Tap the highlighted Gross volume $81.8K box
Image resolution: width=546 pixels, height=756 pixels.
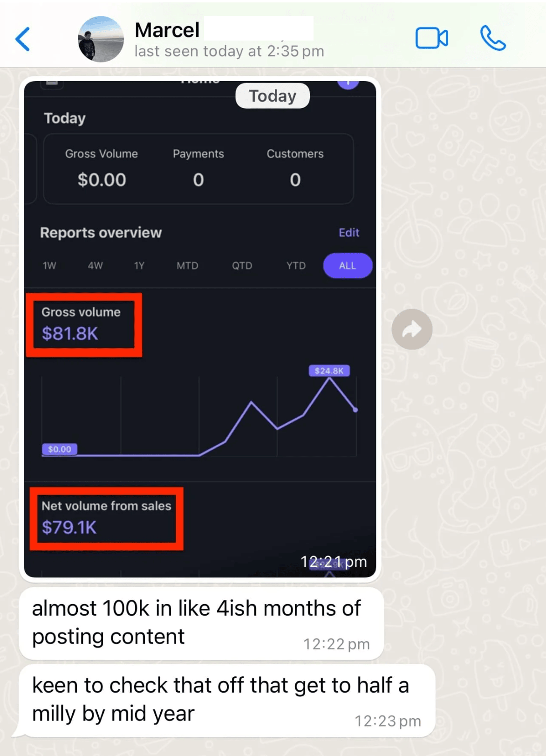84,325
